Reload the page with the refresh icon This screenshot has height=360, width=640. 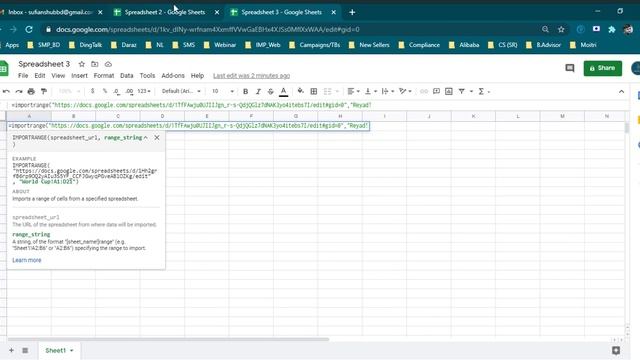(x=29, y=29)
